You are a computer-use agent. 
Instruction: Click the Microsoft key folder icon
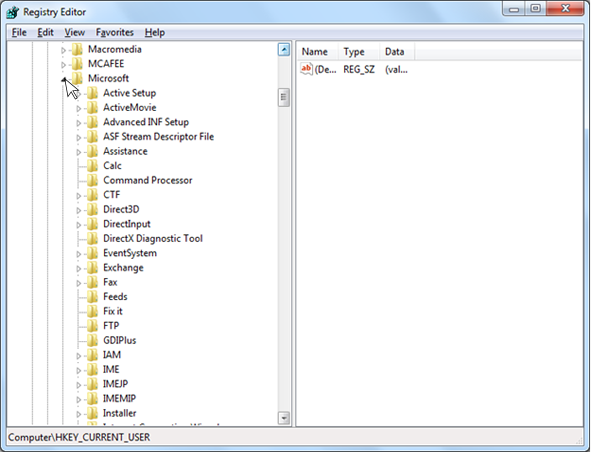click(x=77, y=78)
